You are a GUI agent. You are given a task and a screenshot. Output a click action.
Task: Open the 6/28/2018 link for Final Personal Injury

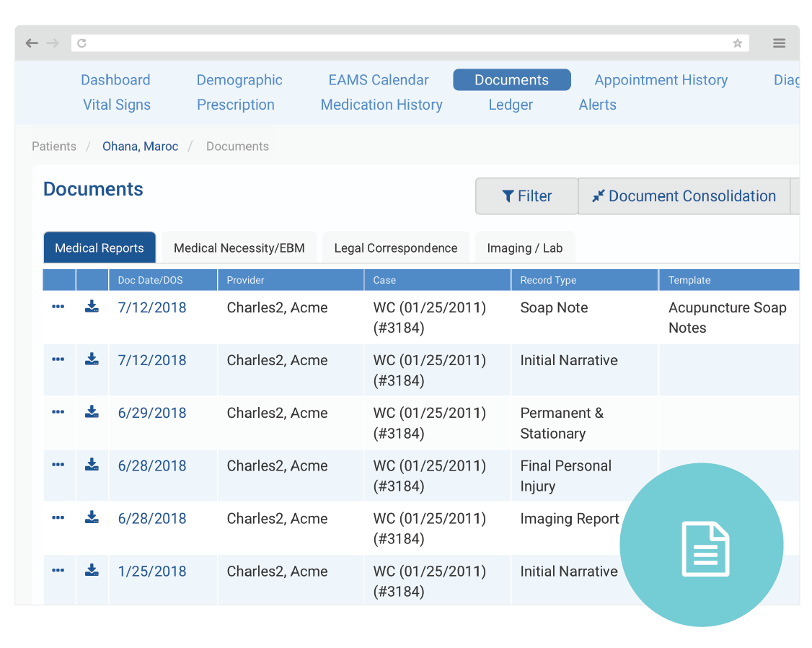click(152, 465)
